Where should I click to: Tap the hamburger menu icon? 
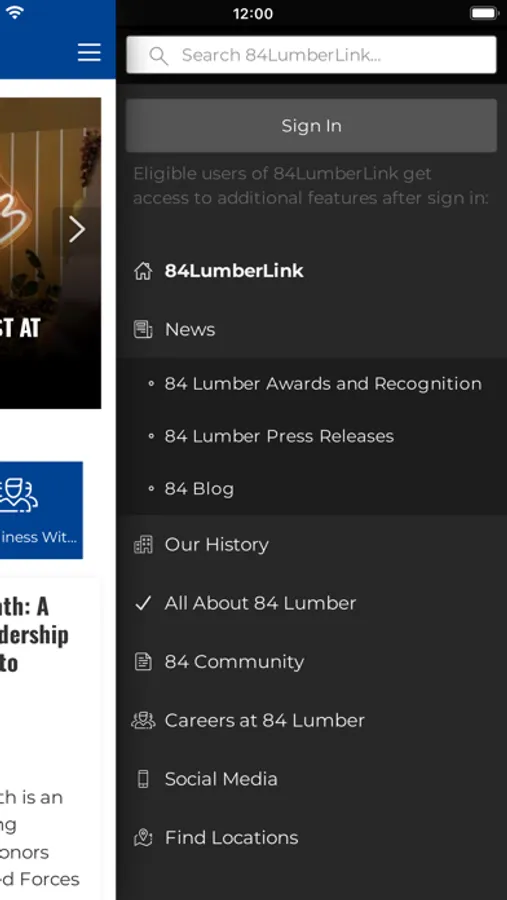pos(89,52)
